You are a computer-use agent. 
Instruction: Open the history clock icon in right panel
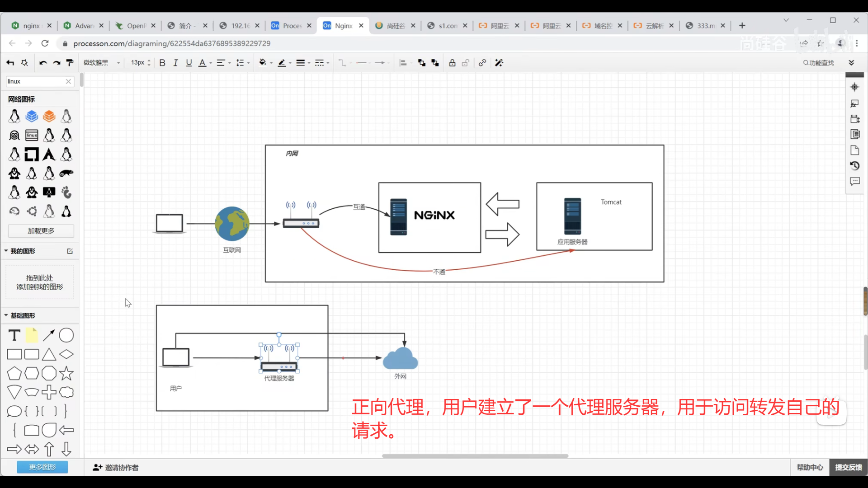tap(854, 166)
